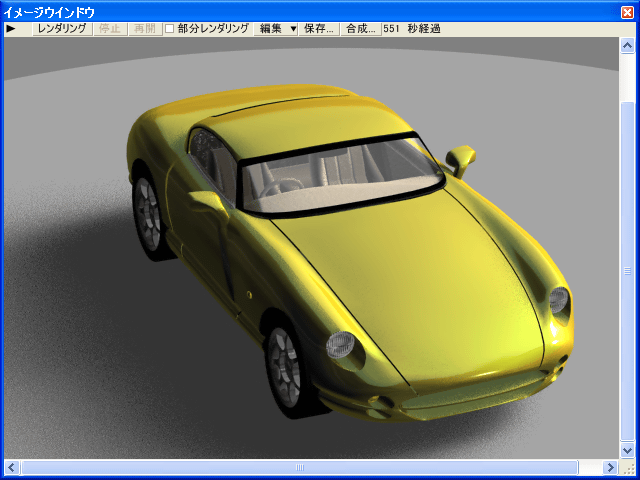Image resolution: width=640 pixels, height=480 pixels.
Task: Click the horizontal scrollbar thumb
Action: pos(300,467)
